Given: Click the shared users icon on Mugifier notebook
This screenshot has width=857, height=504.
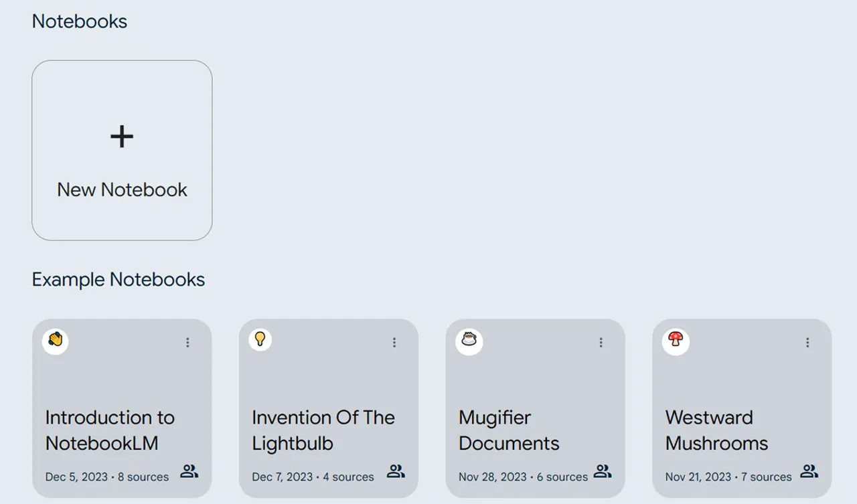Looking at the screenshot, I should pos(603,471).
